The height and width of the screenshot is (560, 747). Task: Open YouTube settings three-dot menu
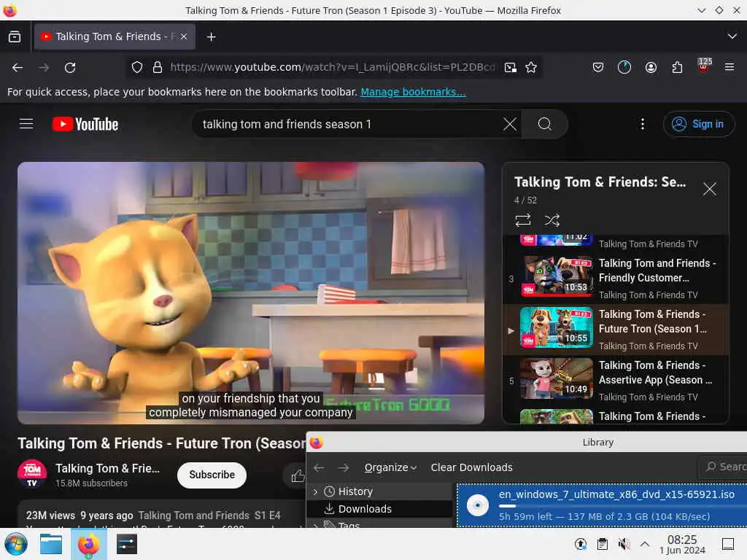(642, 124)
